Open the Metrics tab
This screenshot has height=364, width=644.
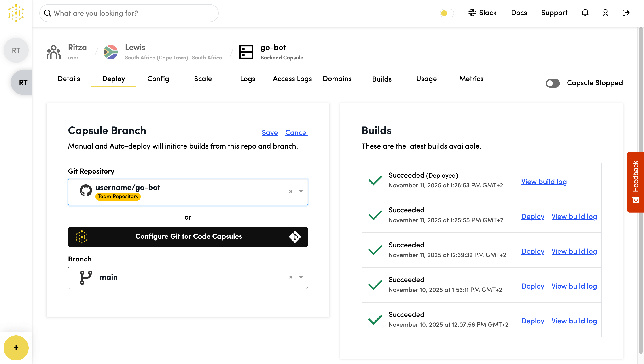(471, 79)
